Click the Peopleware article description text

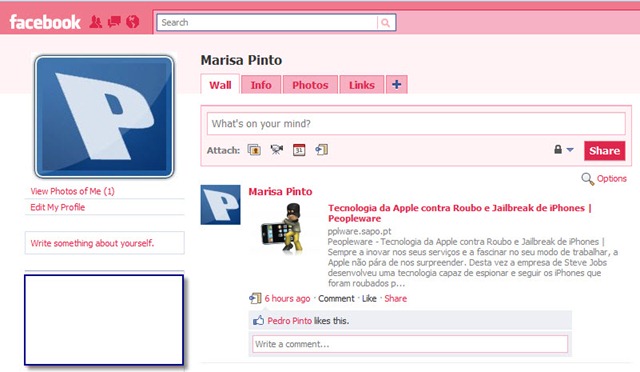[x=473, y=263]
